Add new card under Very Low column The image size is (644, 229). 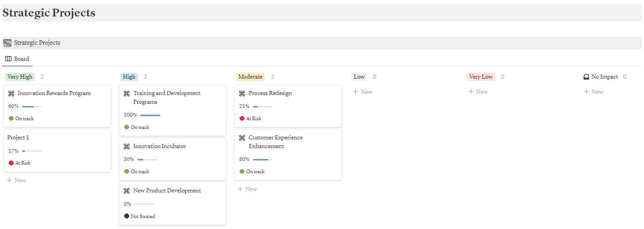(x=478, y=92)
